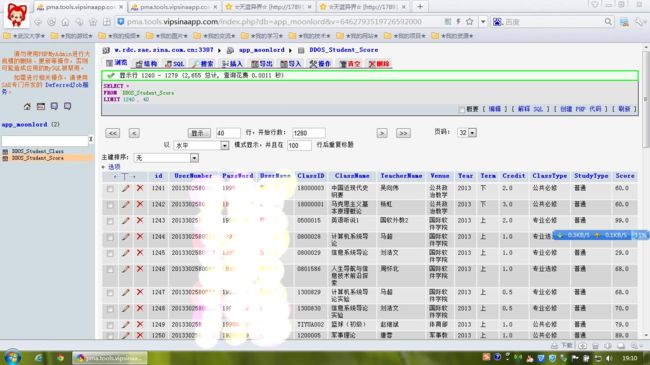The width and height of the screenshot is (650, 365).
Task: Click the app_moonlord database link in sidebar
Action: [24, 124]
